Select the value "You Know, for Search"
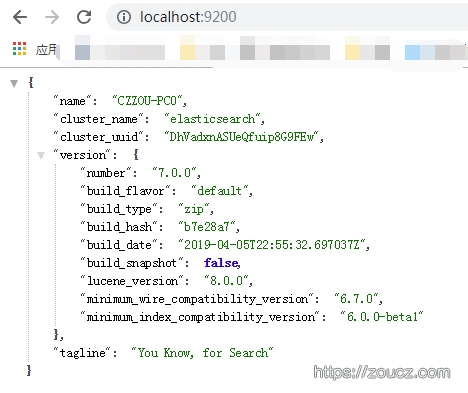 202,353
